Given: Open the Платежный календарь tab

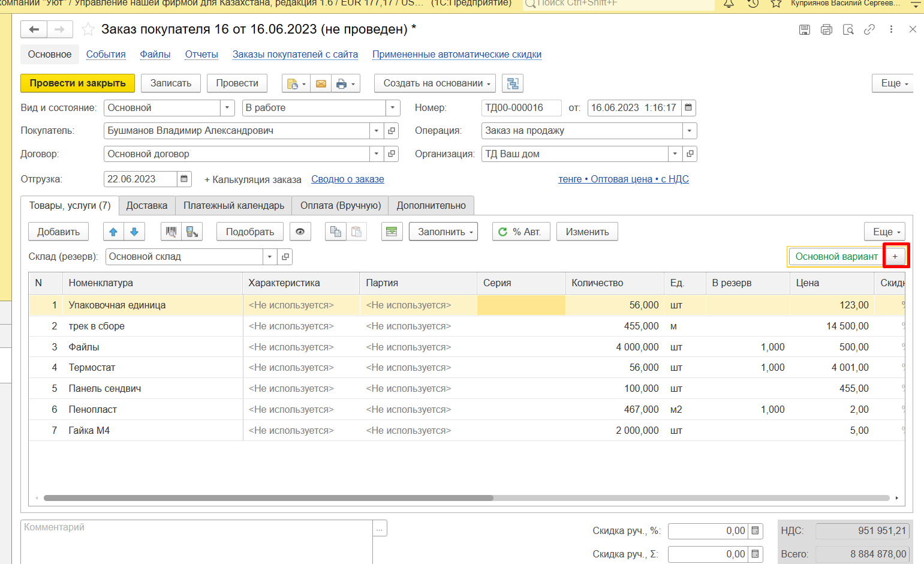Looking at the screenshot, I should pos(234,205).
